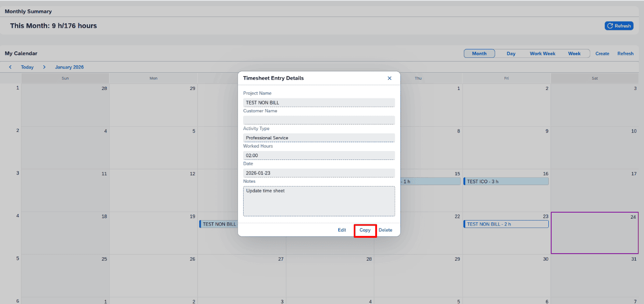The width and height of the screenshot is (644, 304).
Task: Delete the timesheet entry
Action: (x=385, y=230)
